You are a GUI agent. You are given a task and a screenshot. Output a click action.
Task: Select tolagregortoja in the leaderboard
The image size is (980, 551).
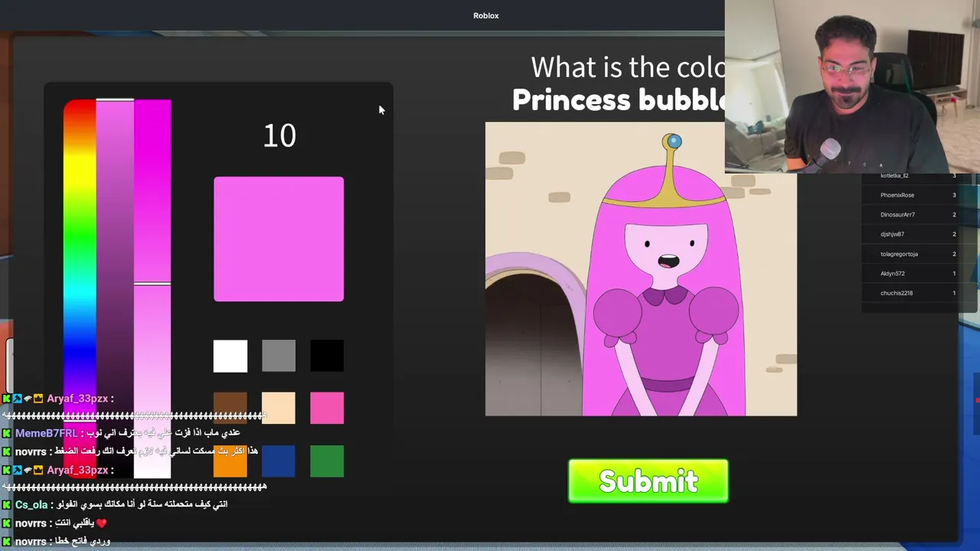pyautogui.click(x=918, y=254)
